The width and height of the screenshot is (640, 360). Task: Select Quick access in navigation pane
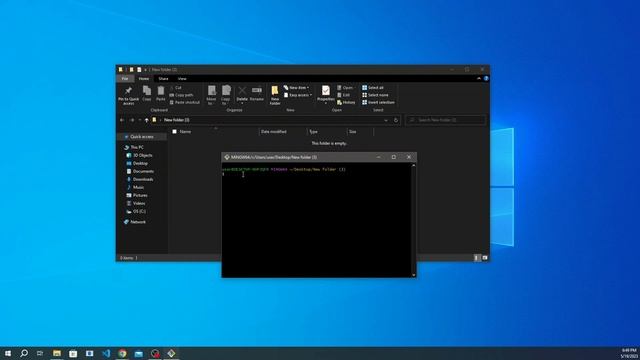coord(142,137)
